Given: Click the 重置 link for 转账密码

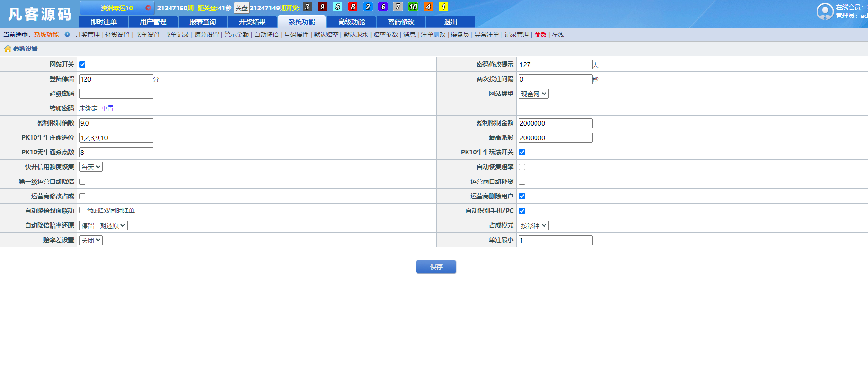Looking at the screenshot, I should pos(108,109).
